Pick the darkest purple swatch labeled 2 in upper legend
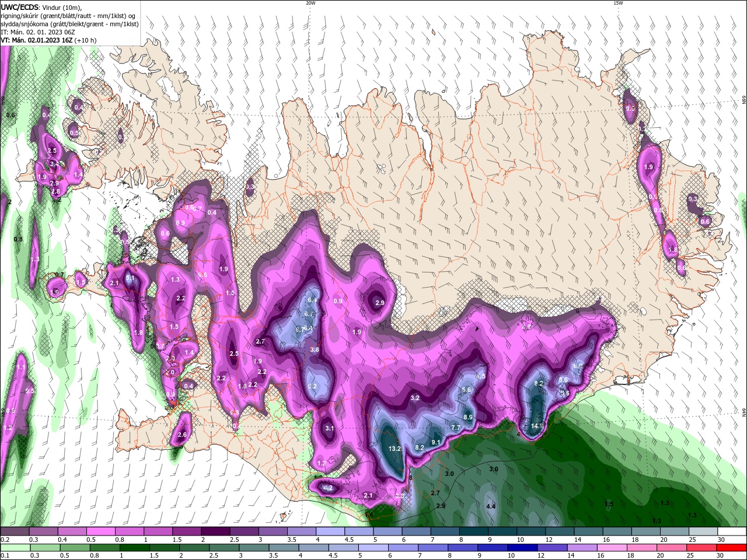 click(215, 532)
